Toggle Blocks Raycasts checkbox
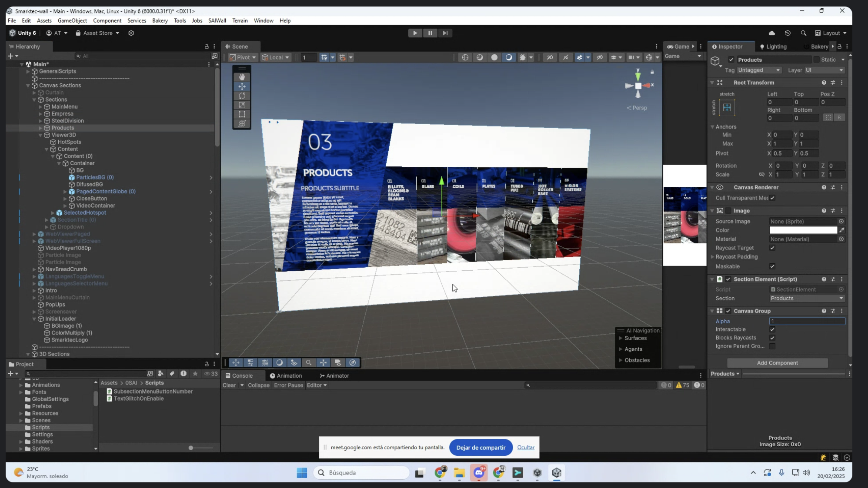The height and width of the screenshot is (488, 868). pos(772,338)
